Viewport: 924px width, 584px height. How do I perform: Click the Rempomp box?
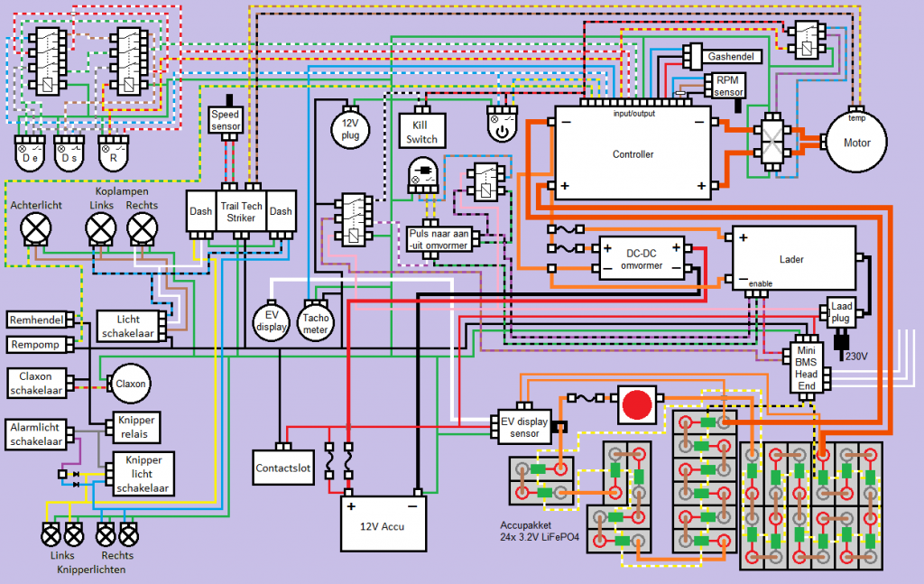[x=36, y=345]
